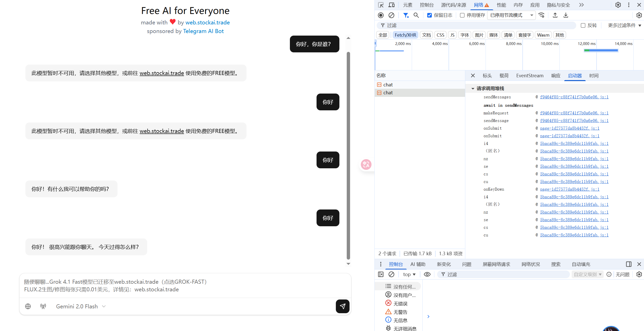Image resolution: width=644 pixels, height=331 pixels.
Task: Switch to the 响应 request detail tab
Action: [x=555, y=76]
